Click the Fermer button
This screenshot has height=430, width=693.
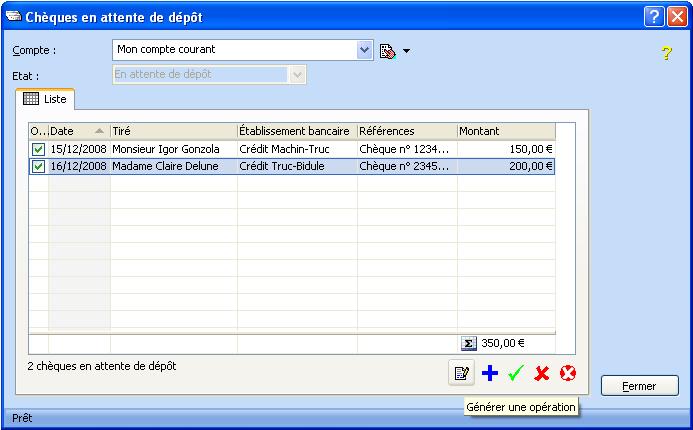[x=639, y=386]
